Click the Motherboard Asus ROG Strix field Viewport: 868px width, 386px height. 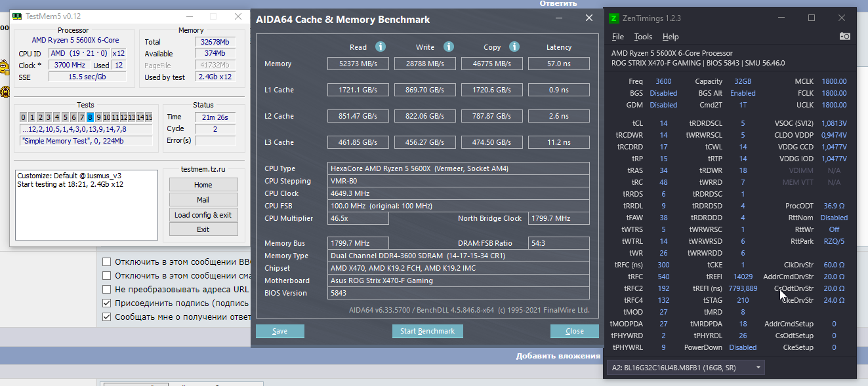458,280
